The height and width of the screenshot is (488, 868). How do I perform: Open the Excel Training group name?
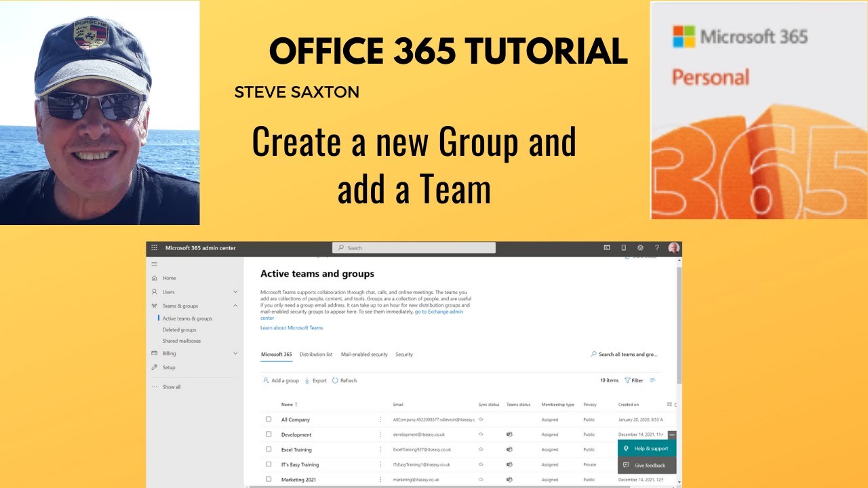(x=296, y=450)
